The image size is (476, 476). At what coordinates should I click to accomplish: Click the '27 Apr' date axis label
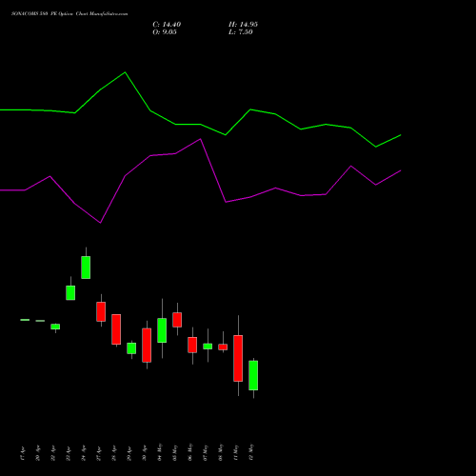[x=98, y=453]
